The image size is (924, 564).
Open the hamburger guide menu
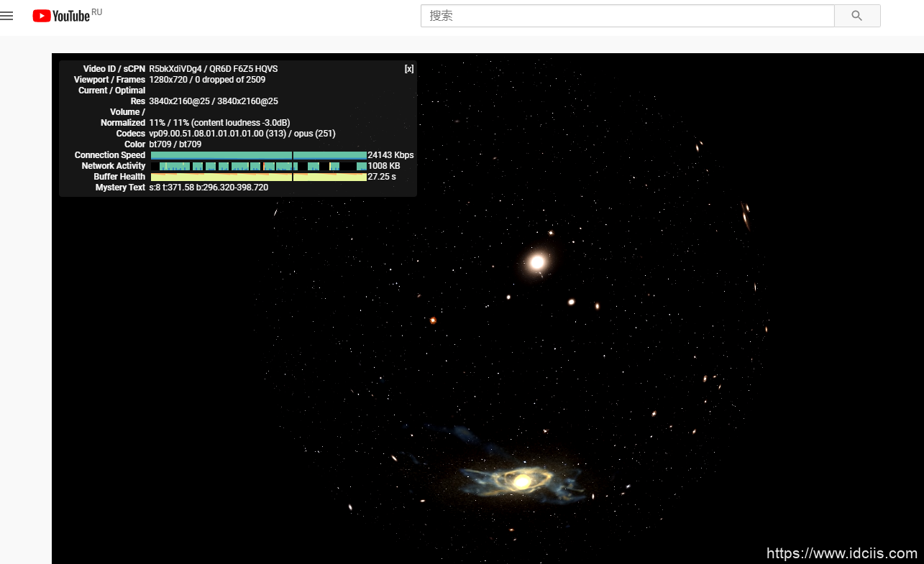pyautogui.click(x=7, y=16)
